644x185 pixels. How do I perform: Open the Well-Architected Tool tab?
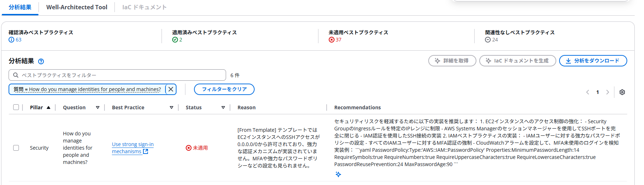coord(77,7)
